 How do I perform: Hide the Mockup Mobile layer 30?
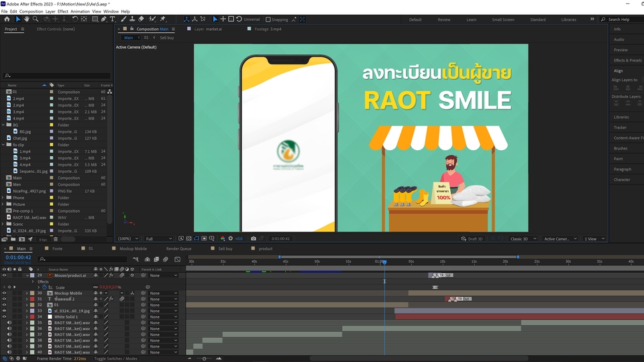pos(4,293)
